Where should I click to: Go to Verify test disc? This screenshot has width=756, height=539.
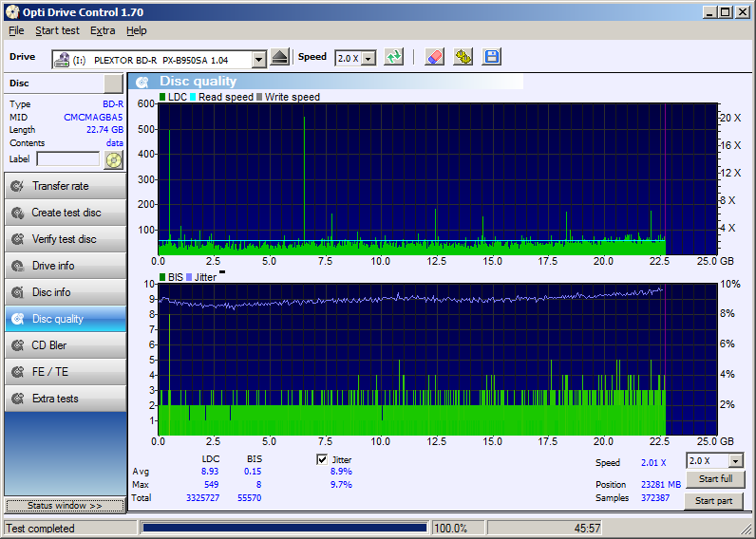pos(66,239)
